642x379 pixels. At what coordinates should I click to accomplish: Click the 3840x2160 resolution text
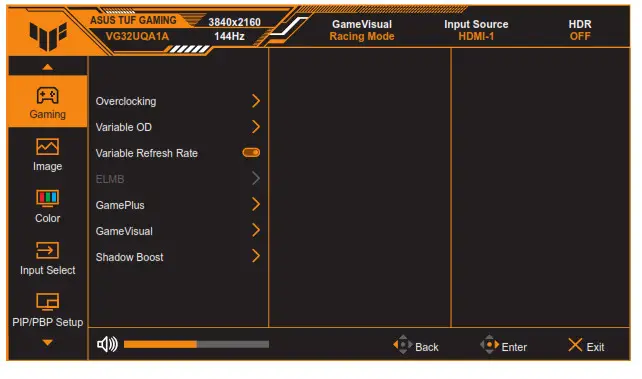[x=234, y=22]
